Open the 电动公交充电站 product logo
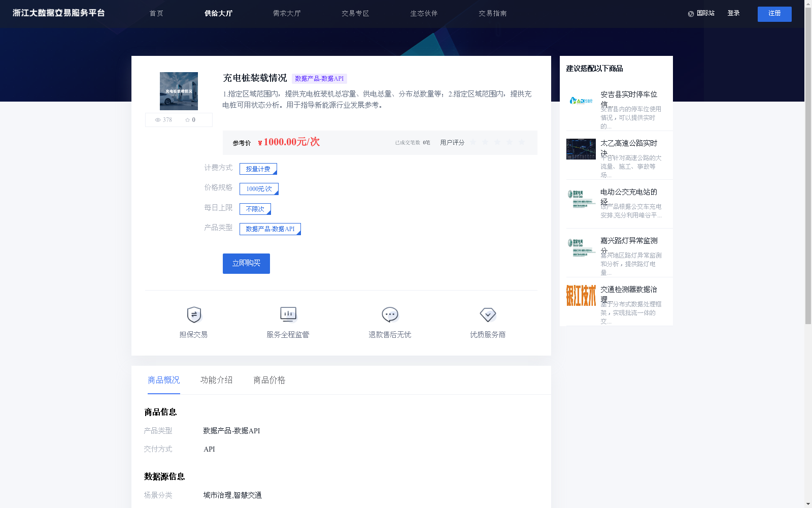812x508 pixels. pyautogui.click(x=581, y=199)
